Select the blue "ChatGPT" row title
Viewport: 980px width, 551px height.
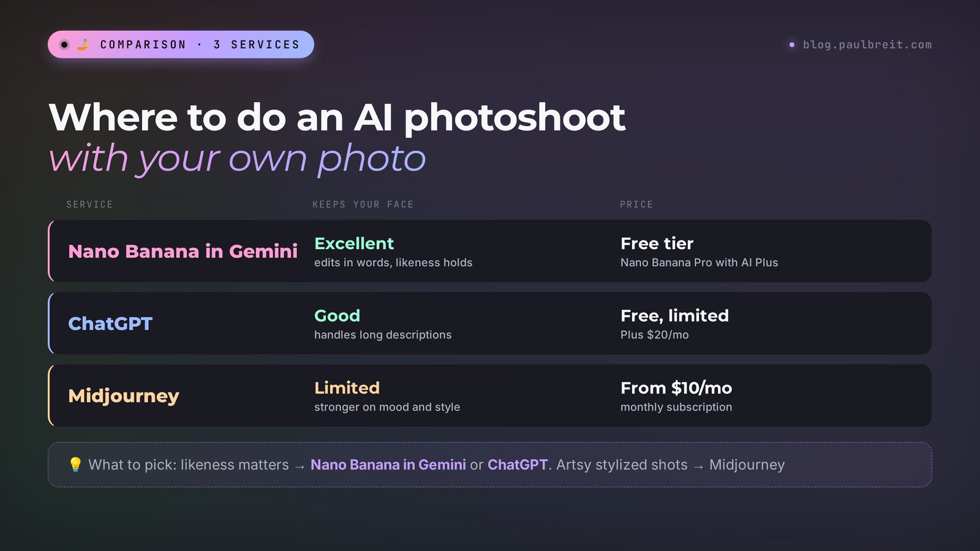tap(110, 323)
